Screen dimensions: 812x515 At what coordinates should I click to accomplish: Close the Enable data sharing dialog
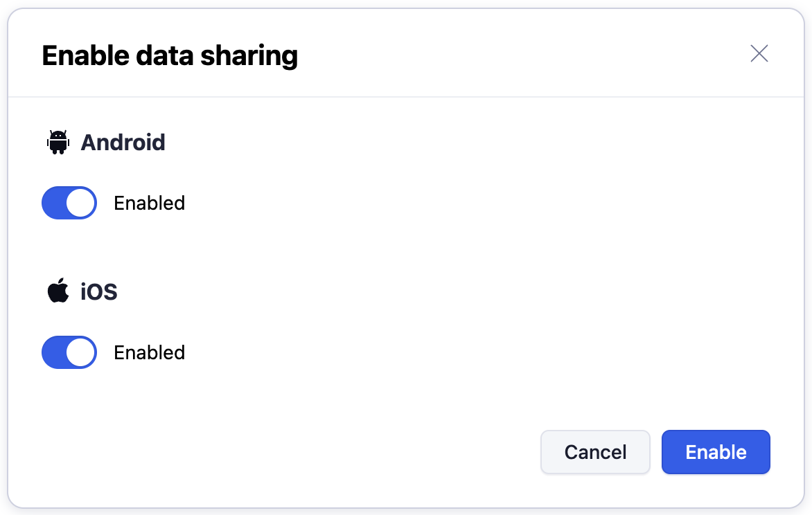click(x=759, y=54)
